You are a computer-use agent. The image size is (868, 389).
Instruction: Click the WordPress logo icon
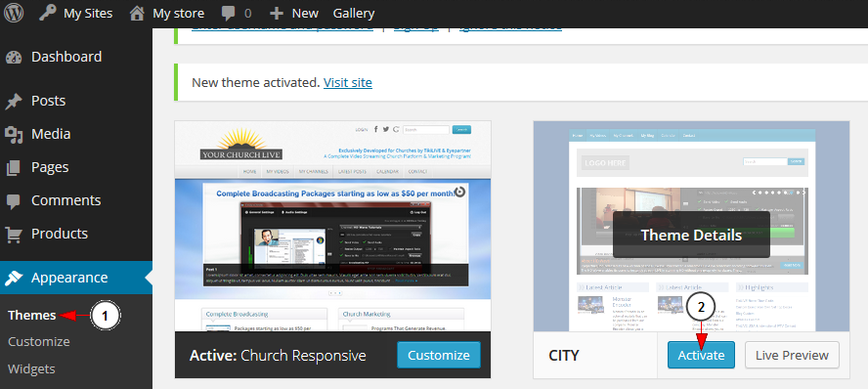tap(14, 14)
